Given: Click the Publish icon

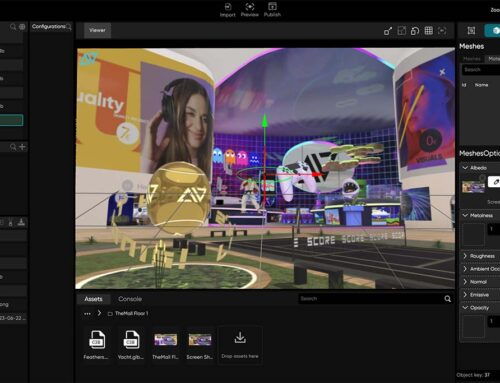Looking at the screenshot, I should click(272, 7).
